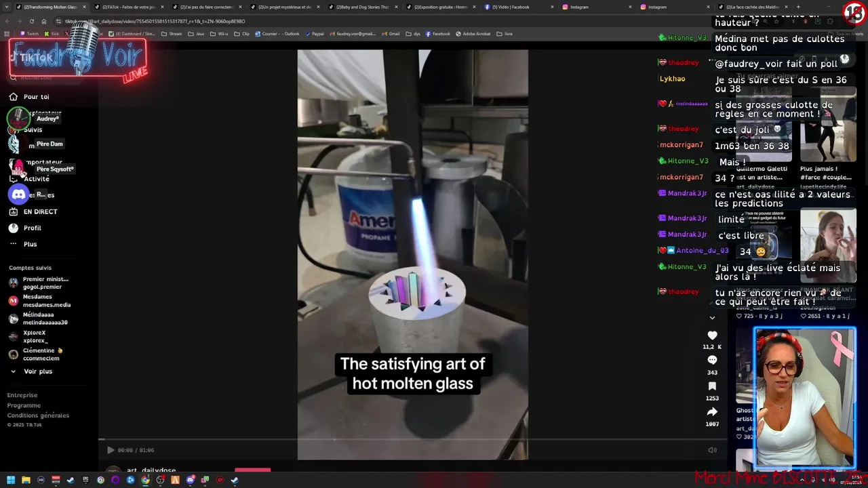Open Discord from the taskbar

coord(190,480)
